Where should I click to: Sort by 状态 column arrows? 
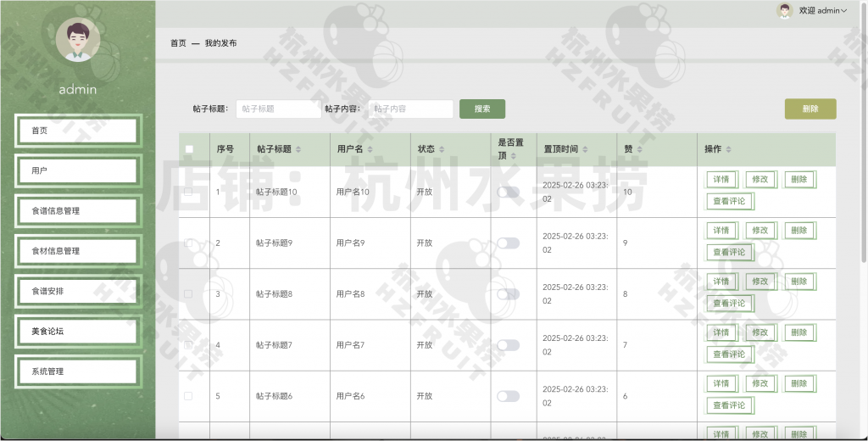point(441,149)
